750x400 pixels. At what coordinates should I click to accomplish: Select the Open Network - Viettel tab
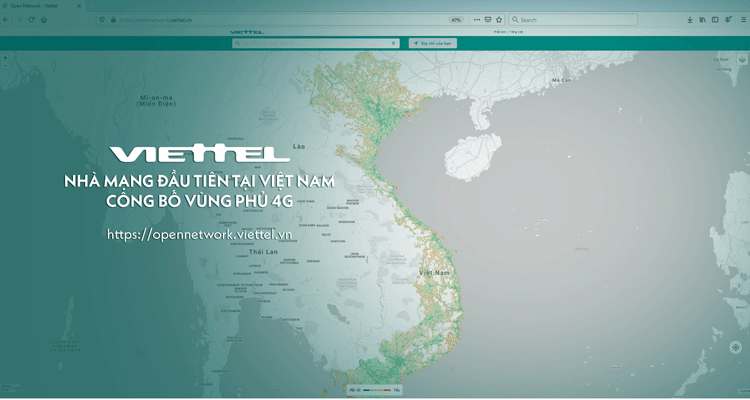point(42,6)
